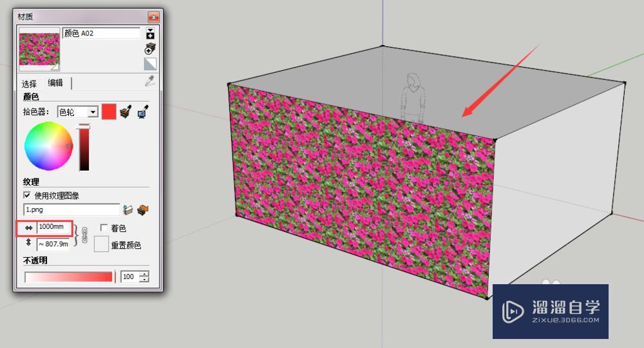Click the vertical height arrow icon
This screenshot has height=348, width=644.
click(x=28, y=242)
